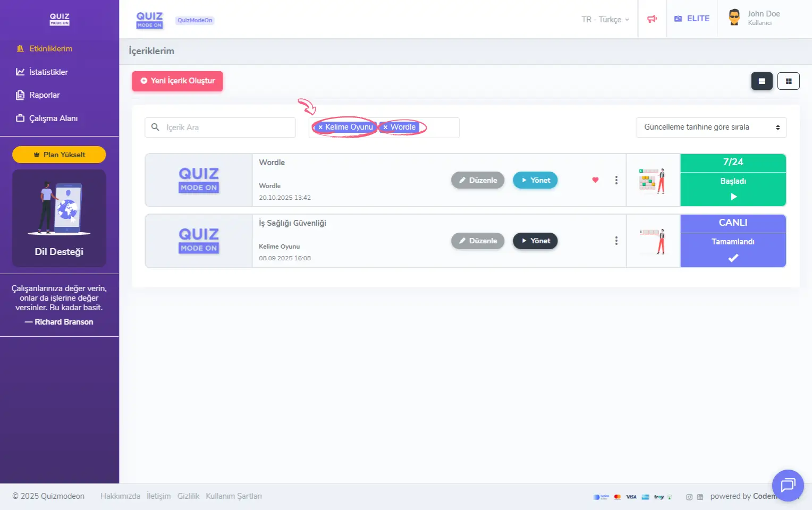Click Düzenle for the Wordle content
The height and width of the screenshot is (510, 812).
(477, 180)
